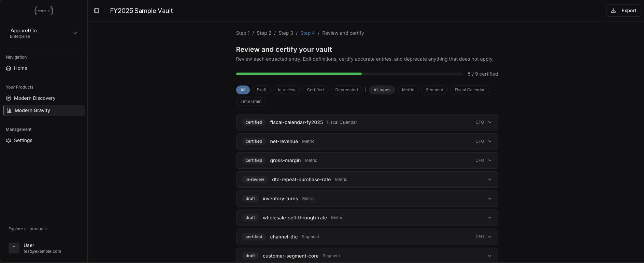Go to Step 4 breadcrumb
Screen dimensions: 644x263
(x=307, y=33)
